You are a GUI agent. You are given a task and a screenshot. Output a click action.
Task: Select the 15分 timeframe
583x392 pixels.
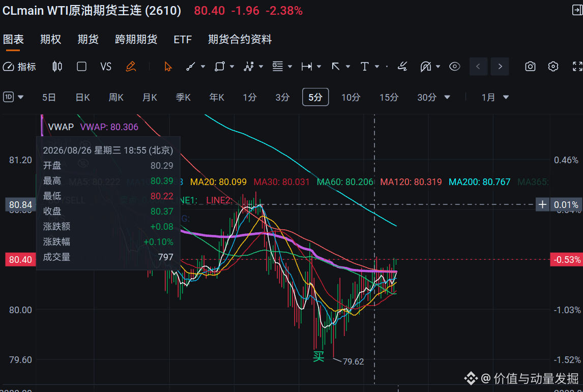[x=389, y=97]
